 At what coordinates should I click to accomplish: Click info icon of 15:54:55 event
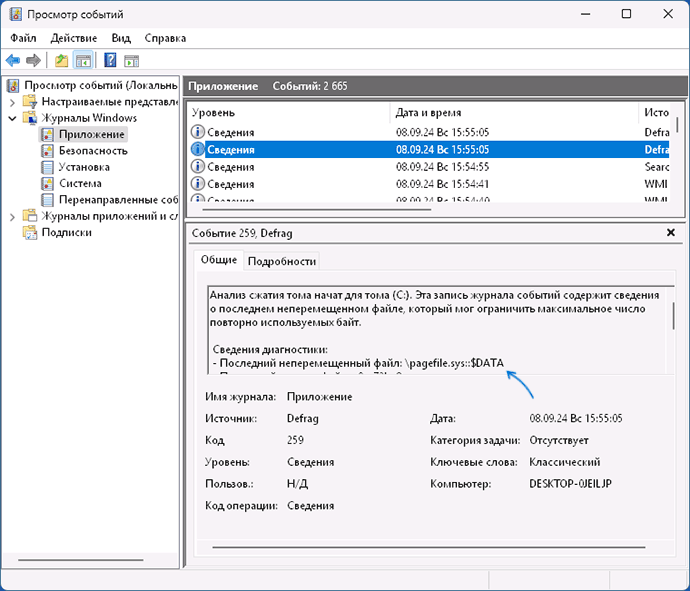(198, 166)
